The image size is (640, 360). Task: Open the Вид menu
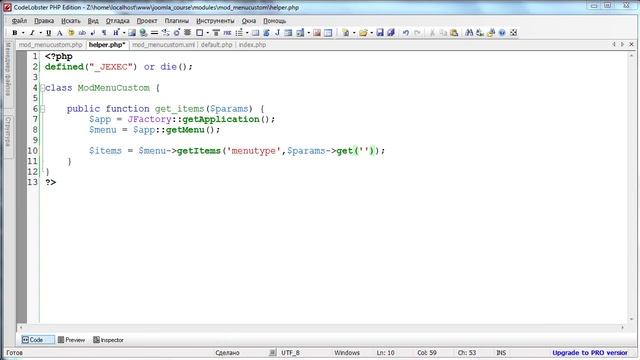[93, 21]
